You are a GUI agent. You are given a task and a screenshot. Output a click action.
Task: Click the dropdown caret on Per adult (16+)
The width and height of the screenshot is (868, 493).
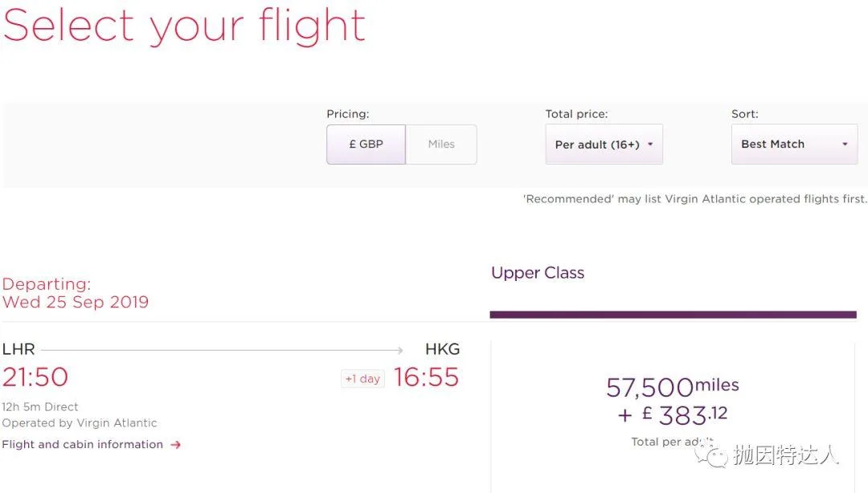click(651, 145)
